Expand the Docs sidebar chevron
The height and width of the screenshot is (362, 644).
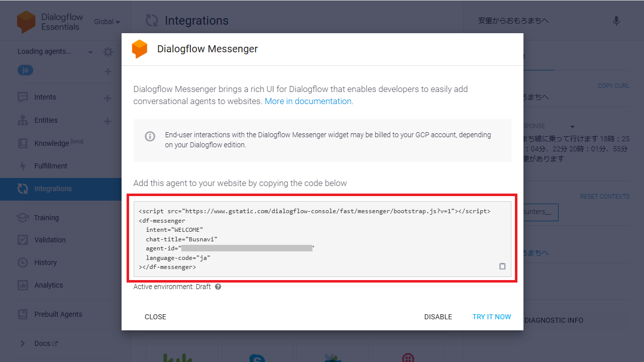(23, 344)
